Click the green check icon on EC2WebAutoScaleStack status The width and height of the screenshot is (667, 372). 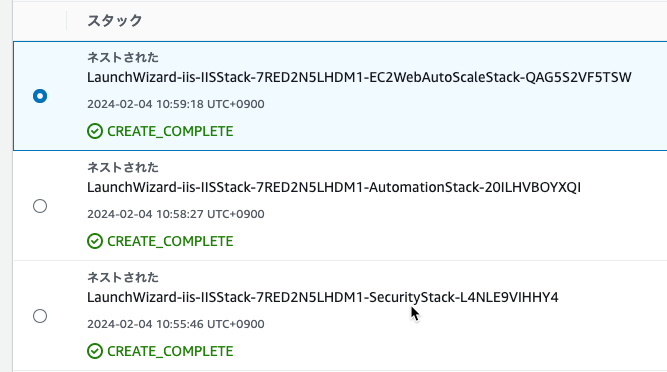[x=95, y=131]
